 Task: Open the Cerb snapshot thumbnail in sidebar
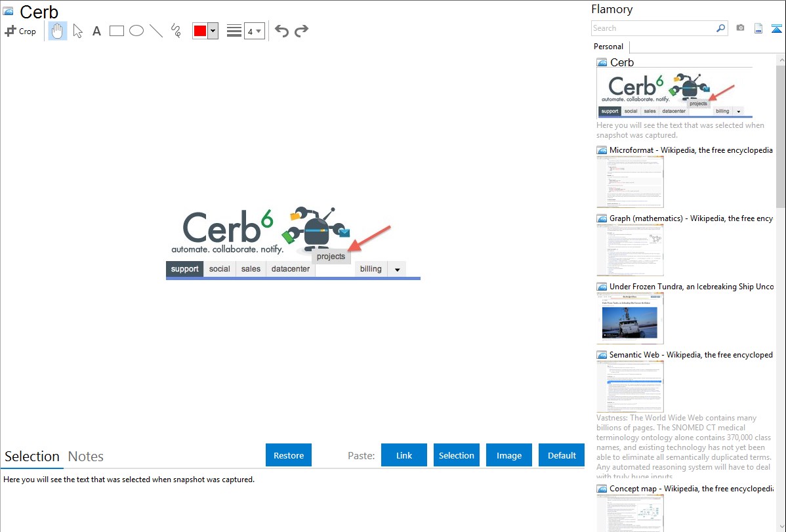point(674,93)
